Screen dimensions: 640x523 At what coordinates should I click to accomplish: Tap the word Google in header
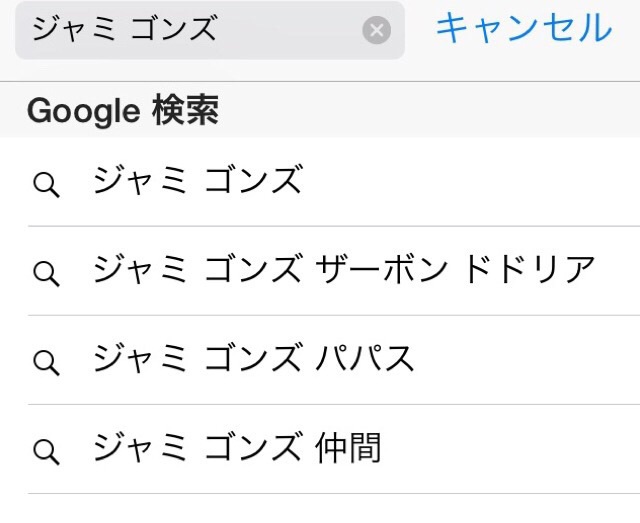coord(84,111)
